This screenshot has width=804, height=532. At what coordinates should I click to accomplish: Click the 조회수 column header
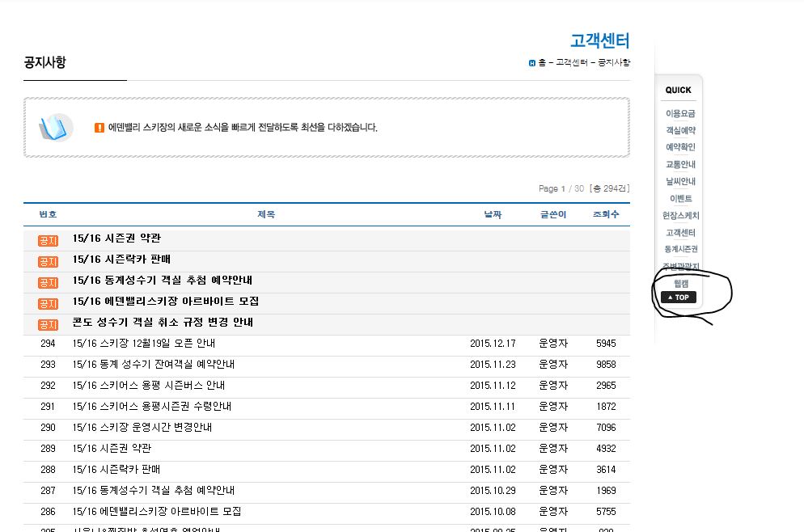(606, 214)
